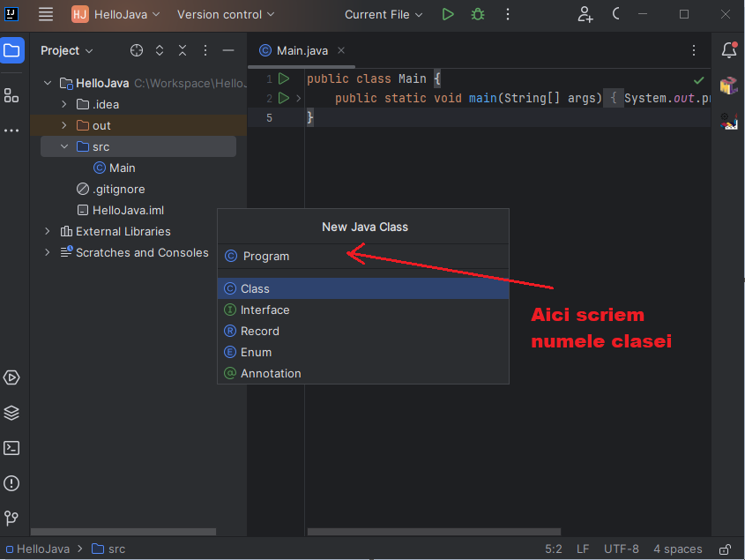The height and width of the screenshot is (560, 745).
Task: Open Version control dropdown
Action: click(x=226, y=15)
